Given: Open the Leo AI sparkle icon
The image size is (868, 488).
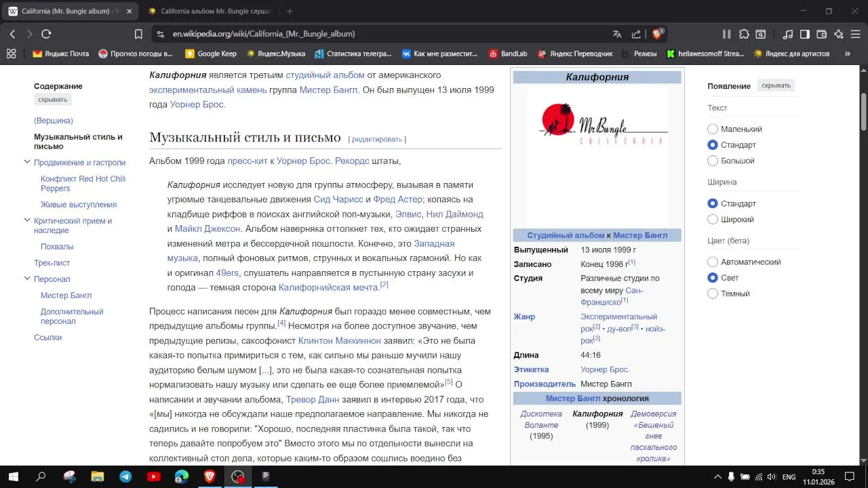Looking at the screenshot, I should coord(839,34).
